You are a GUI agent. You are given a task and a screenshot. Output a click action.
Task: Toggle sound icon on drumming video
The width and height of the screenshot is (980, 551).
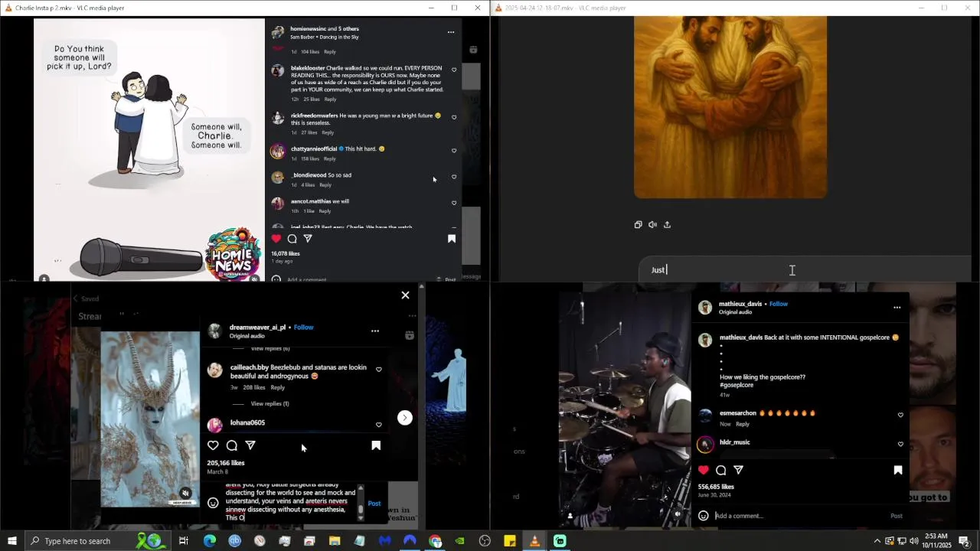(678, 515)
